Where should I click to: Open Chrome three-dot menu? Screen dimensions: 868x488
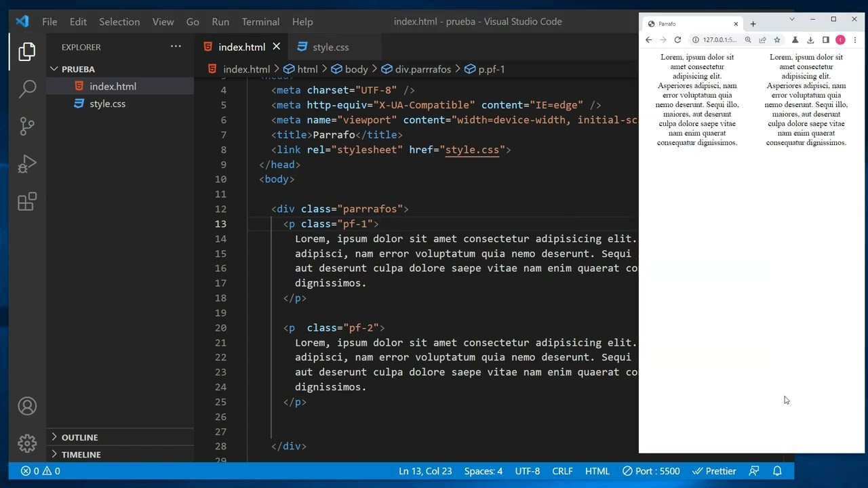854,40
